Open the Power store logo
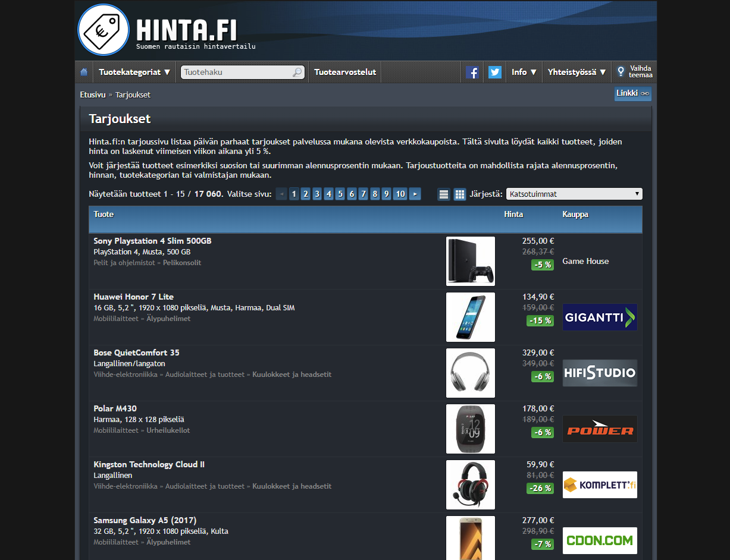 tap(600, 429)
